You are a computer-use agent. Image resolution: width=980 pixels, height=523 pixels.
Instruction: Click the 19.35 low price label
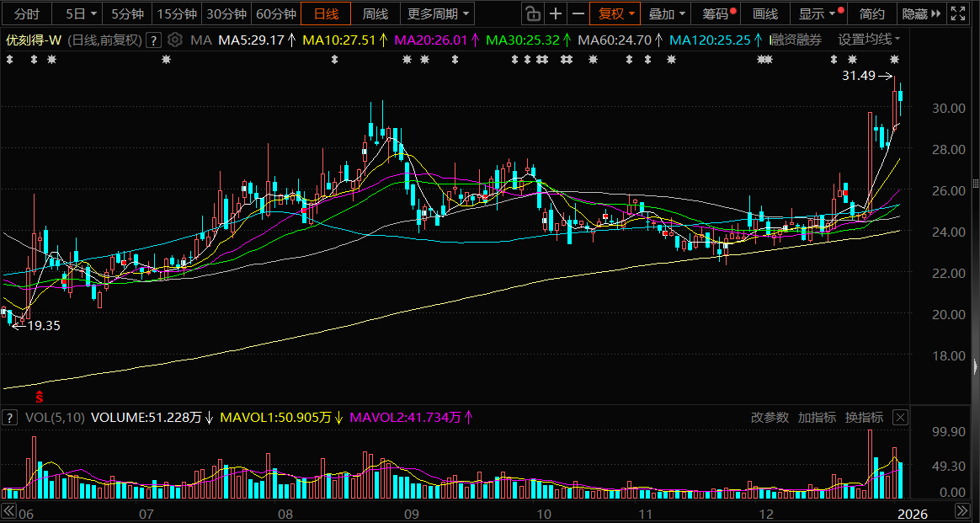tap(44, 326)
